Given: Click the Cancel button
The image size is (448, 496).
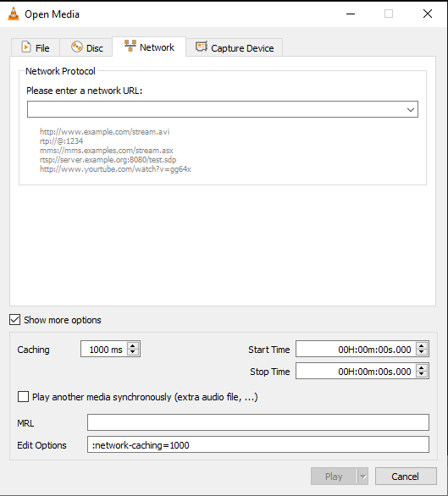Looking at the screenshot, I should [406, 477].
